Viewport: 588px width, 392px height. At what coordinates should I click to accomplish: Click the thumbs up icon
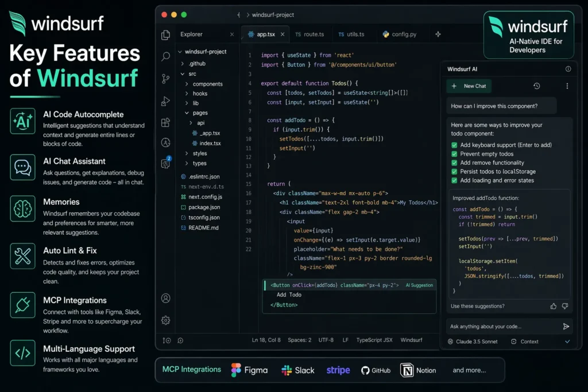(x=553, y=306)
